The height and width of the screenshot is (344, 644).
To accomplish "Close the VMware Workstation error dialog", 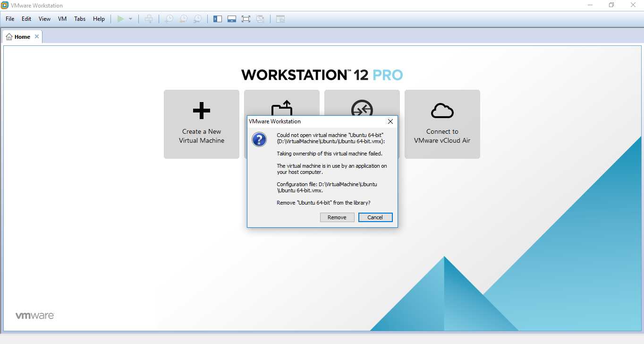I will 390,121.
